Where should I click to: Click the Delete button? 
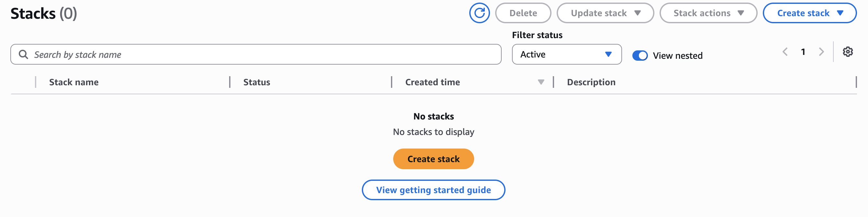point(523,13)
